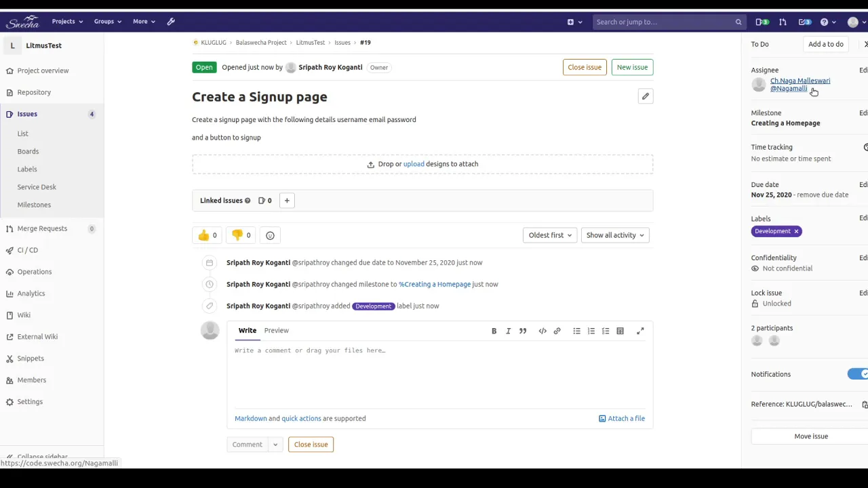
Task: Open the Help question mark menu
Action: click(x=828, y=22)
